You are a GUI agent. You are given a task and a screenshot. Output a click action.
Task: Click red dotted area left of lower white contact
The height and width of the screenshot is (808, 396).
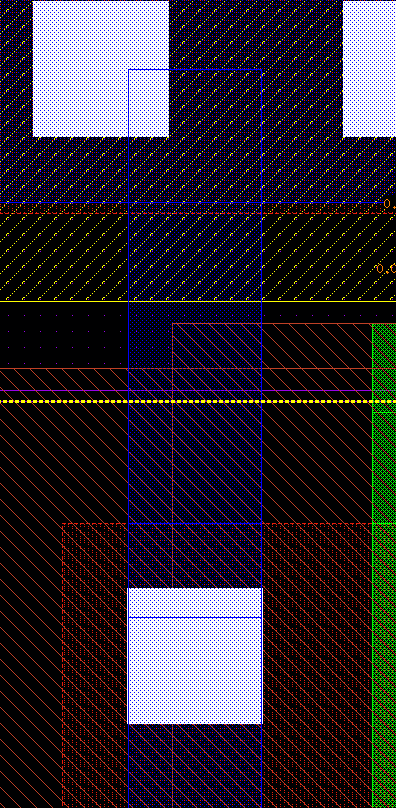95,665
